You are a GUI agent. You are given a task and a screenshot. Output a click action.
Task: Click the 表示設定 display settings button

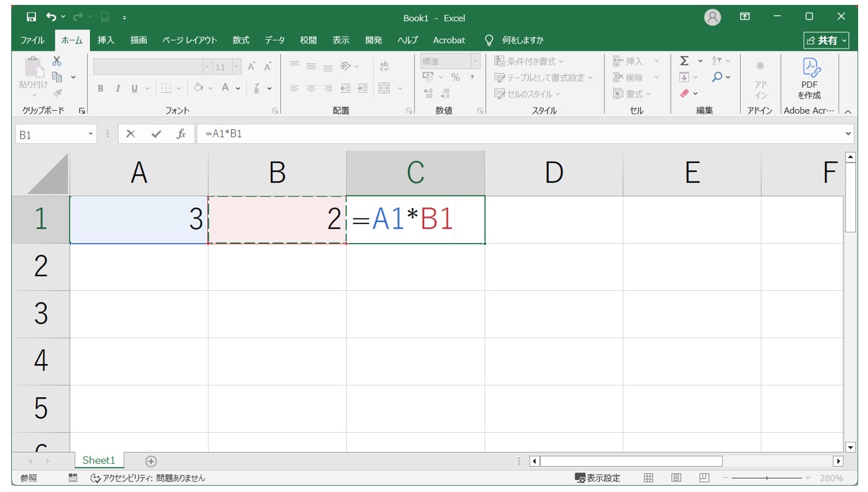coord(598,478)
